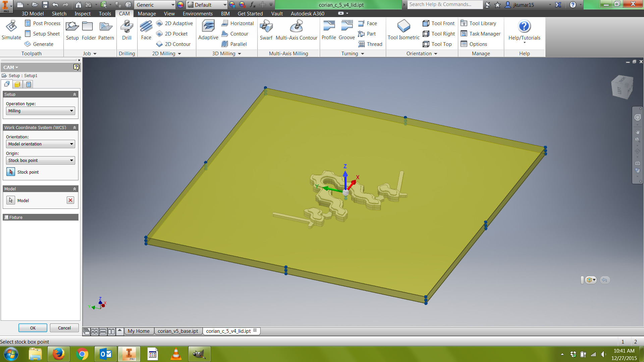
Task: Switch to Tool Isometric view
Action: click(404, 30)
